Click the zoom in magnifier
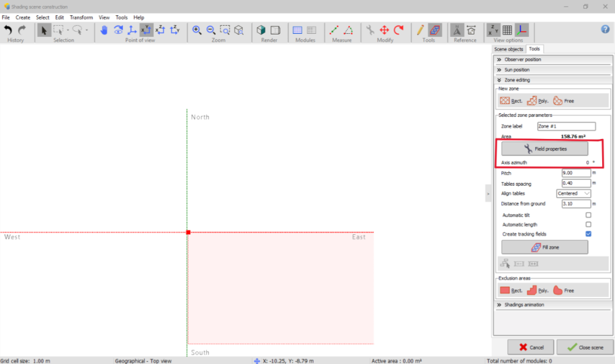 point(197,30)
